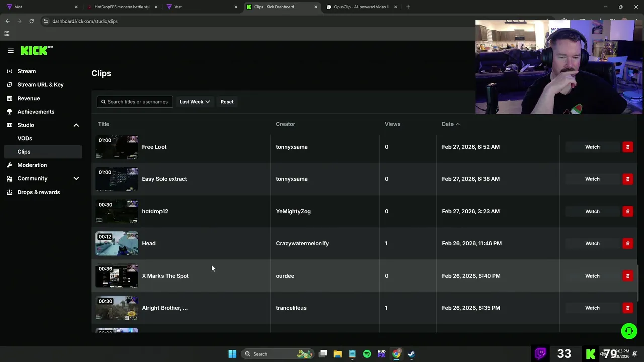Open the Windows Start menu
The height and width of the screenshot is (362, 644).
coord(232,354)
